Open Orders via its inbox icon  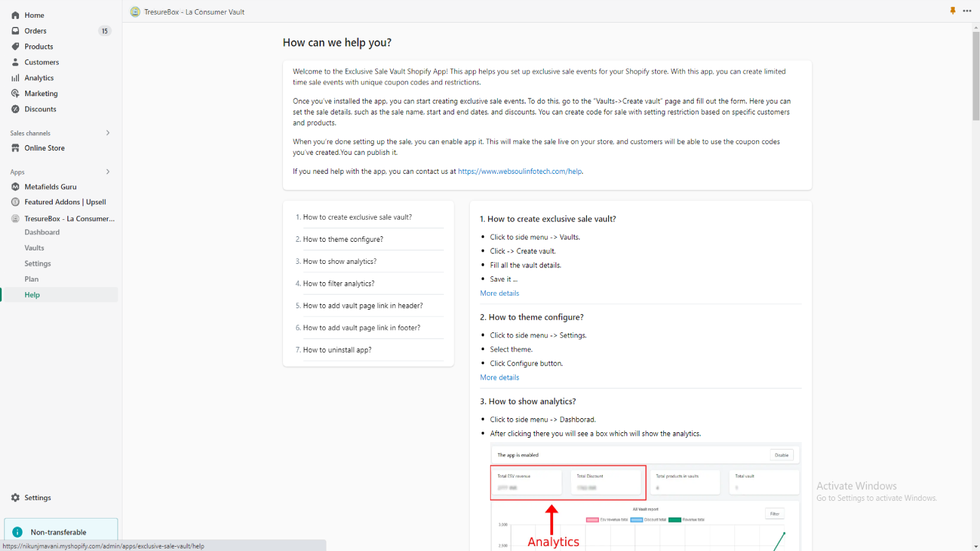tap(15, 31)
